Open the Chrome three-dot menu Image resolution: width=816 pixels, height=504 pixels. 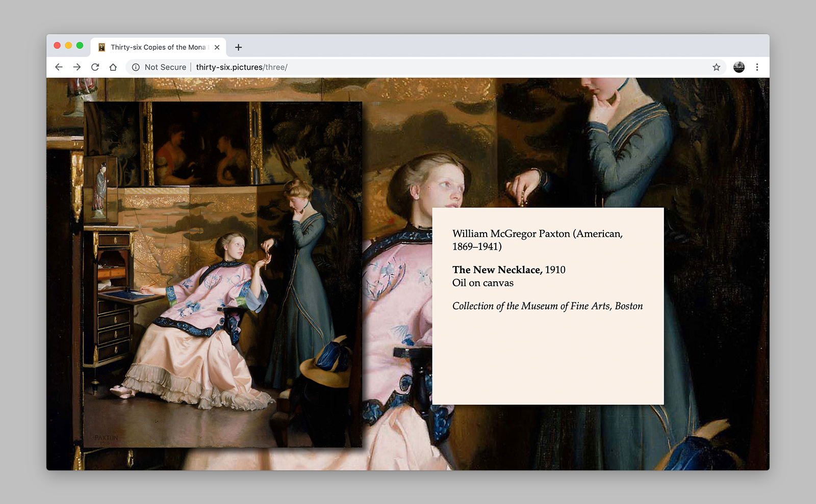coord(757,67)
